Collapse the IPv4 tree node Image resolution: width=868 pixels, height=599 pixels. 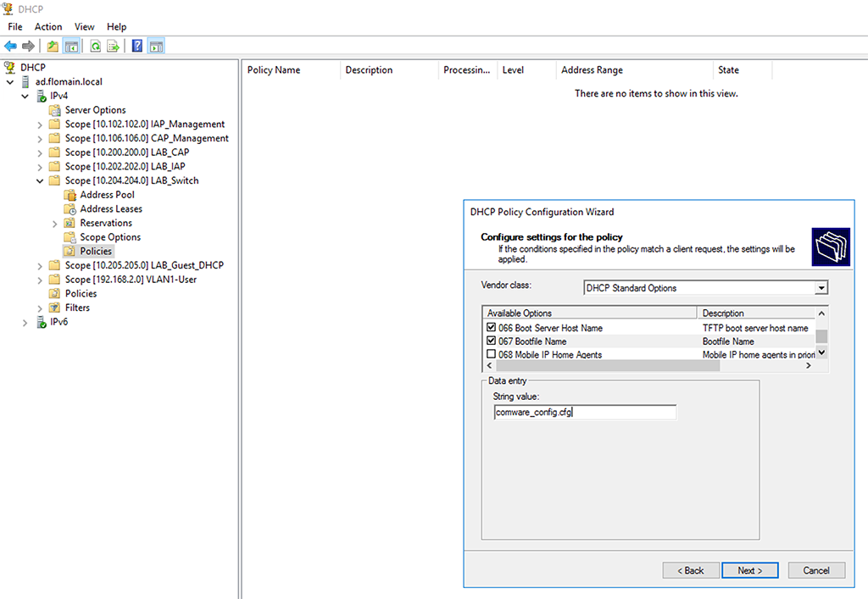click(x=25, y=95)
